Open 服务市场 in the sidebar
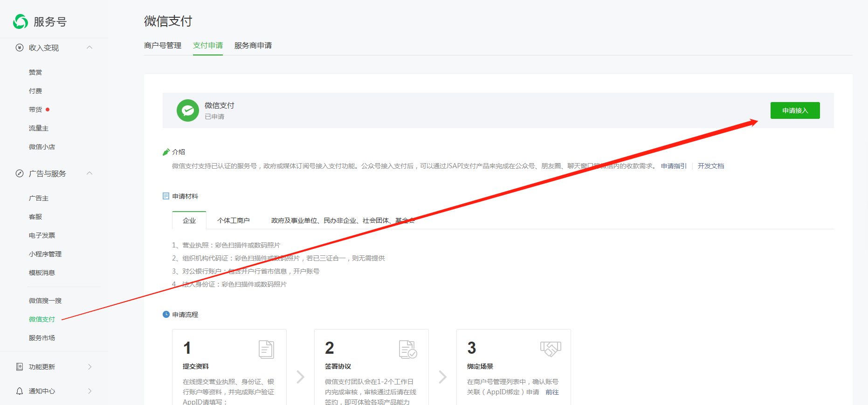The width and height of the screenshot is (868, 405). click(42, 338)
